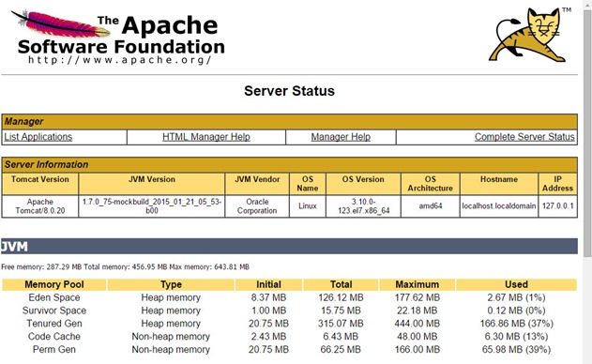Click the Code Cache row label
This screenshot has width=592, height=364.
click(x=54, y=337)
